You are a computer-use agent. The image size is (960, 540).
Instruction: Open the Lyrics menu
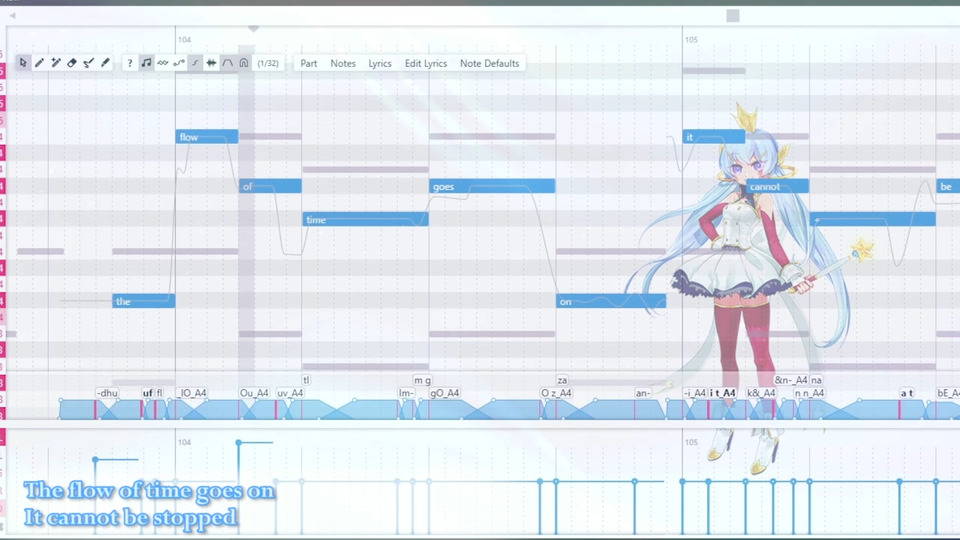pyautogui.click(x=380, y=63)
